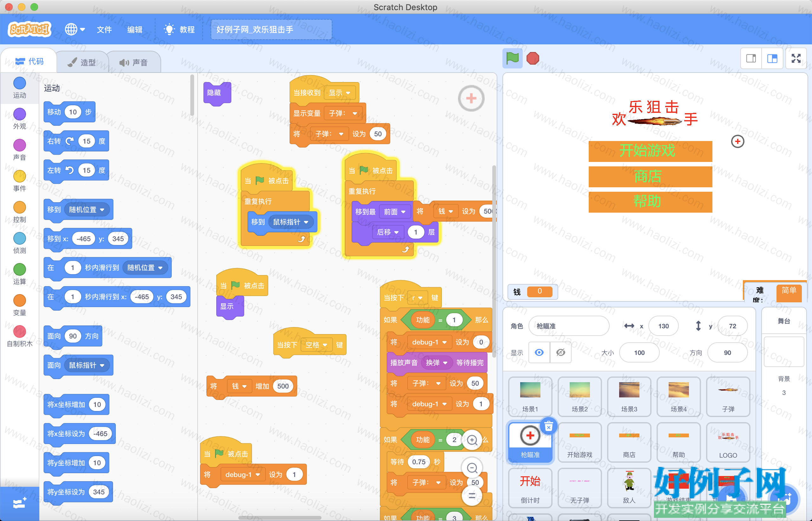Screen dimensions: 812x521
Task: Select the 声音 block category
Action: (x=20, y=150)
